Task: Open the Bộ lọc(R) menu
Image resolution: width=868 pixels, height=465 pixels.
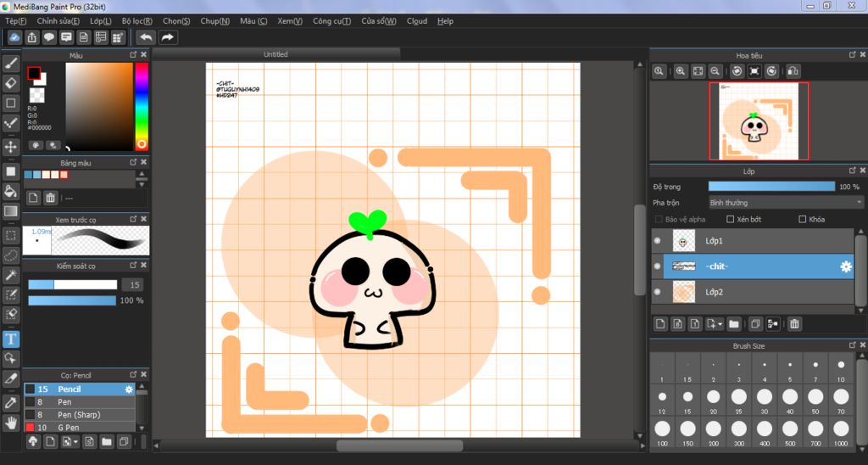Action: [137, 21]
